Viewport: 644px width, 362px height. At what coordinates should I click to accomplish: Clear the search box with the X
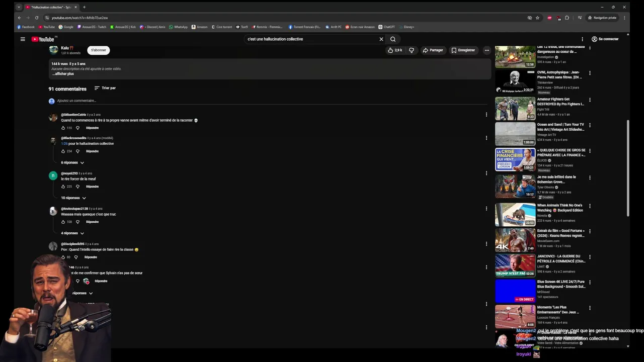[x=381, y=39]
